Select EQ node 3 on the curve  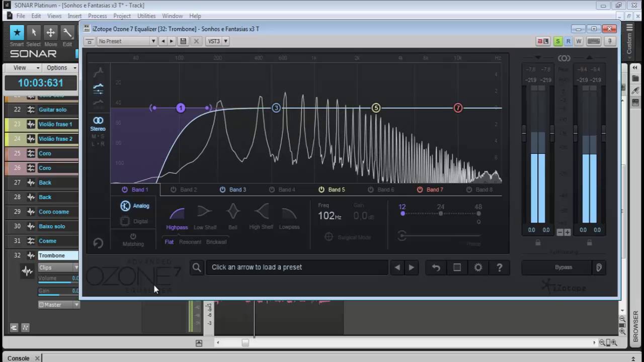[x=276, y=108]
